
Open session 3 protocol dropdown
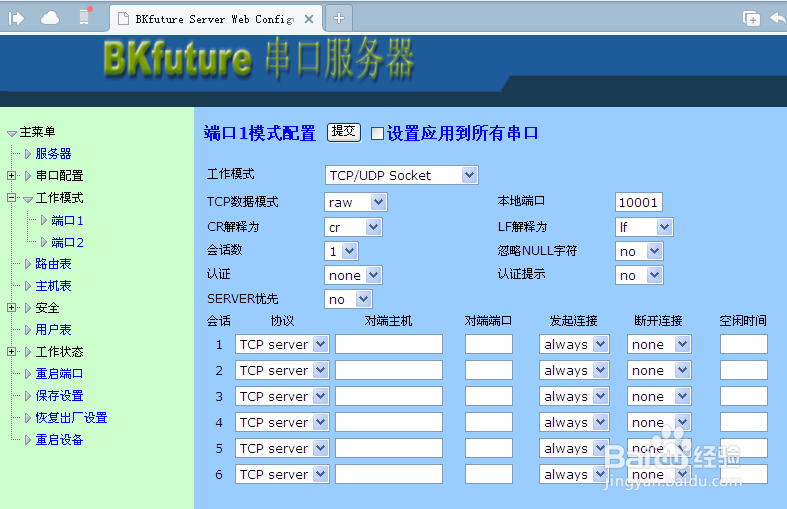[x=282, y=397]
